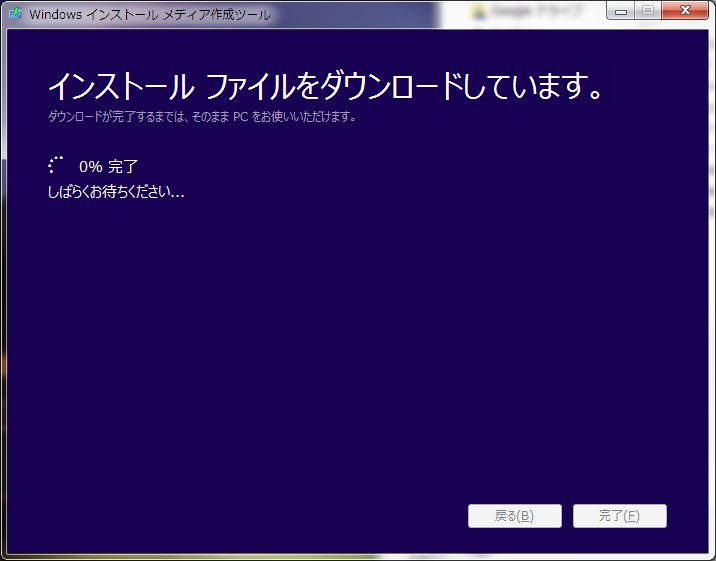Click the 'しばらくお待ちください...' status text
This screenshot has height=561, width=716.
coord(116,192)
